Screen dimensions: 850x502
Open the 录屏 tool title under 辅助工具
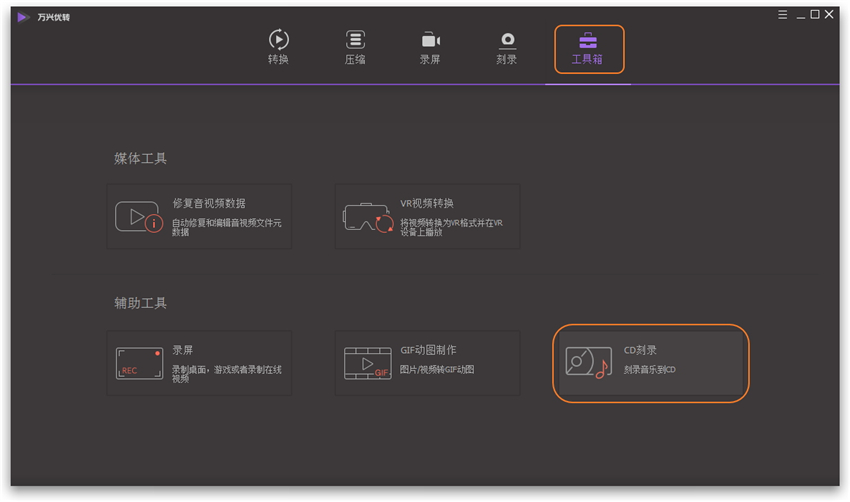pos(183,350)
